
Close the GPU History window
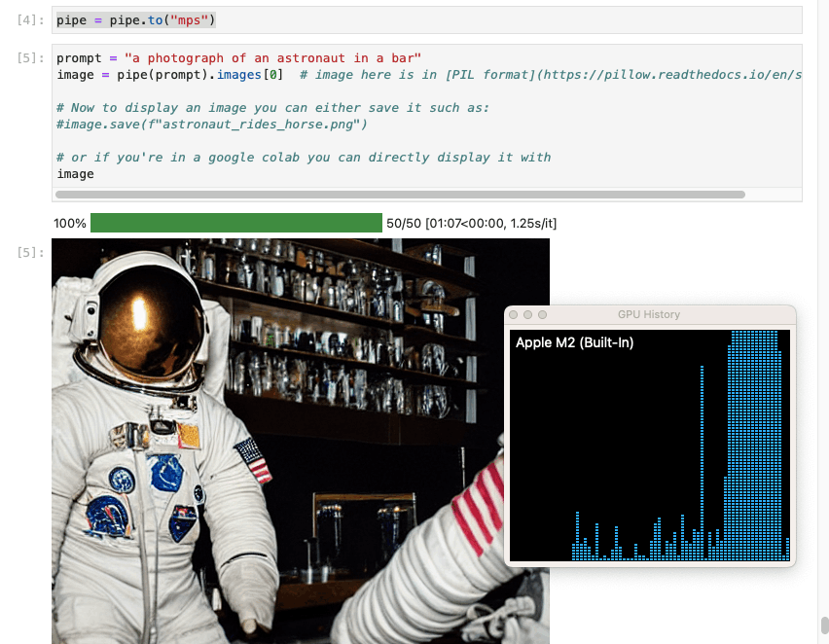(x=515, y=315)
